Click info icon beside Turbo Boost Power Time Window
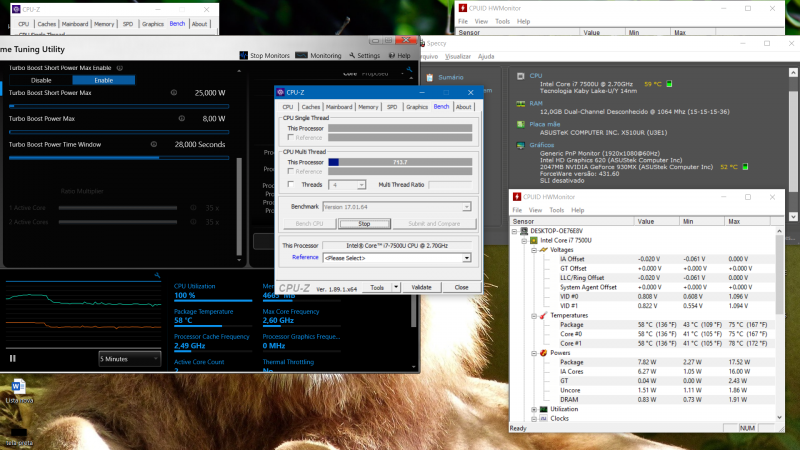This screenshot has width=800, height=450. [x=154, y=144]
